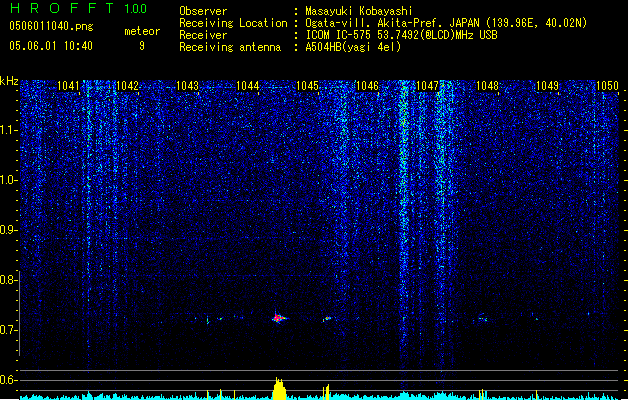
Task: Click the 1048 time marker
Action: [487, 86]
